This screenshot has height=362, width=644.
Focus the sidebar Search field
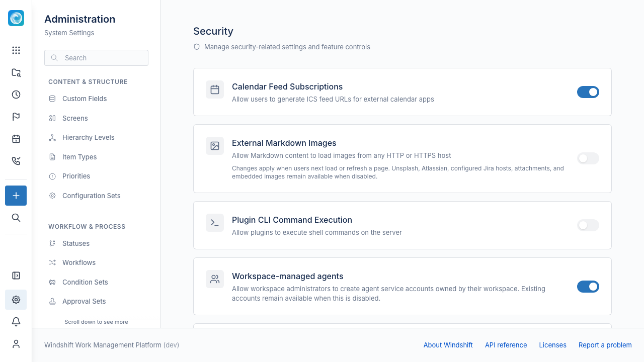click(96, 58)
